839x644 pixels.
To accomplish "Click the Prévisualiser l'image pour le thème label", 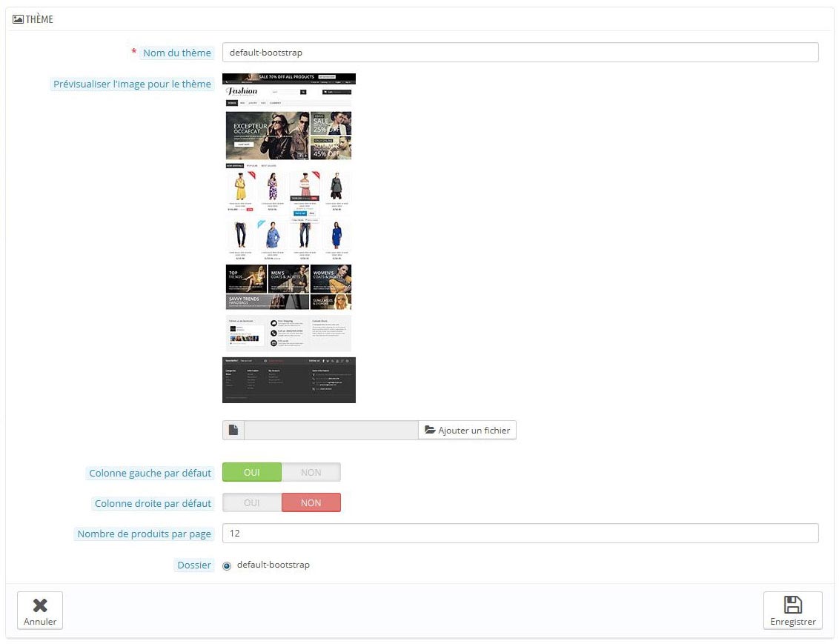I will (x=132, y=84).
